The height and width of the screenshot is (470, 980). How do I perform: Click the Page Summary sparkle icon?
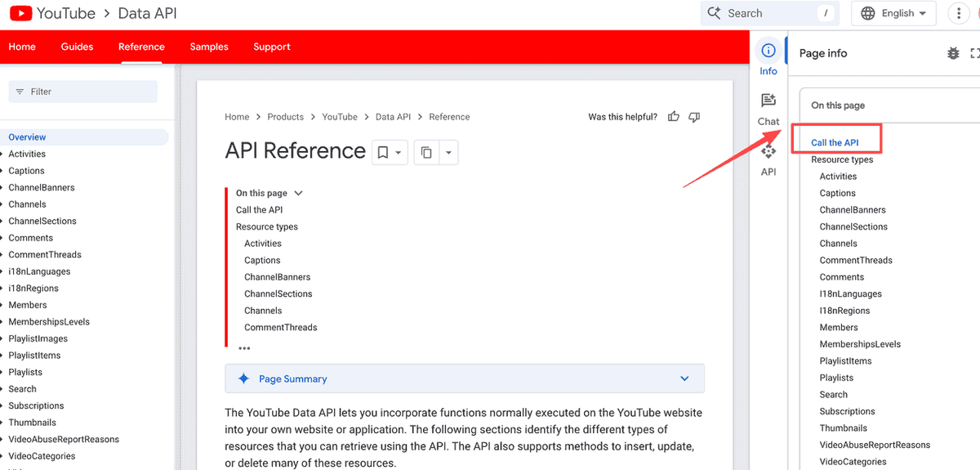(243, 378)
